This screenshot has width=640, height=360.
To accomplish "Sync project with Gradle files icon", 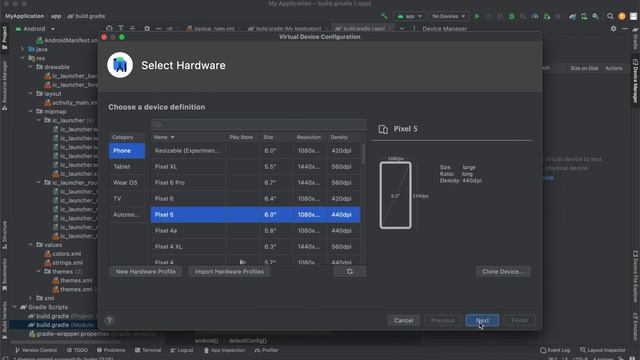I will [x=573, y=16].
